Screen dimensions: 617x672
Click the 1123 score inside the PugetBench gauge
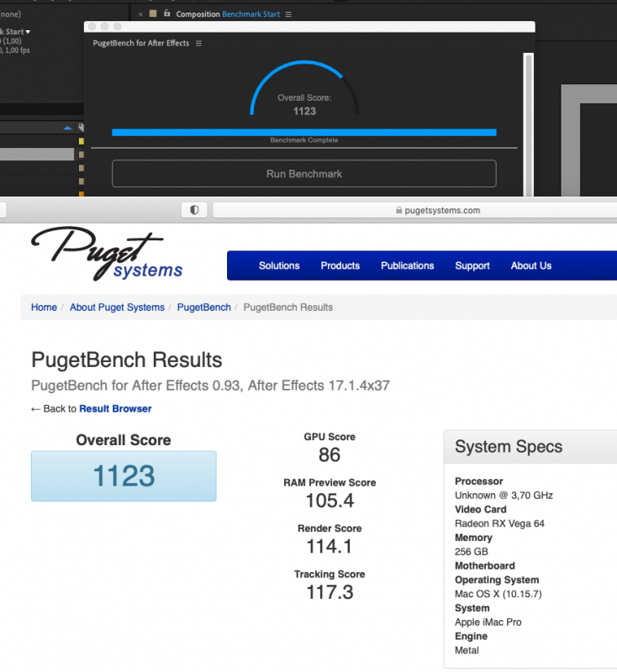[x=304, y=112]
